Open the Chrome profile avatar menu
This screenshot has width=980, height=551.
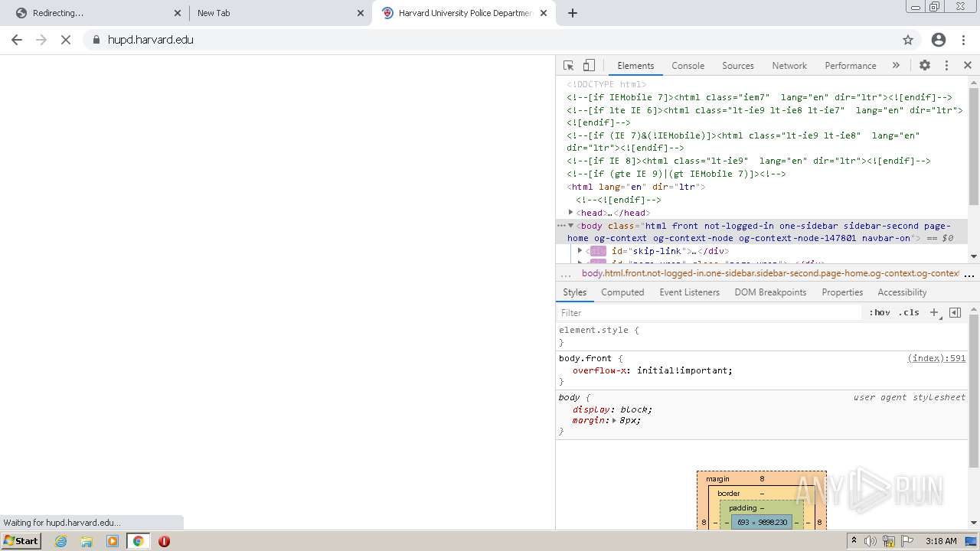coord(939,40)
